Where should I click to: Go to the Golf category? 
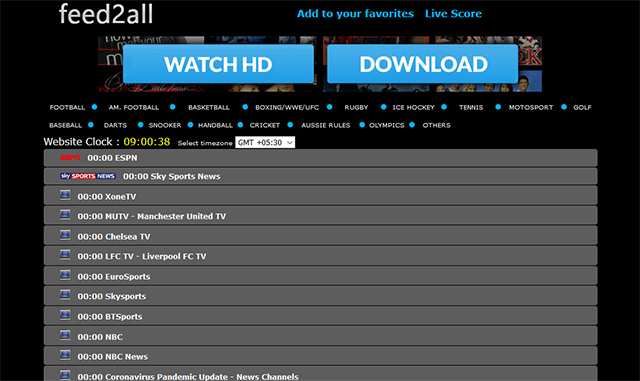point(582,107)
